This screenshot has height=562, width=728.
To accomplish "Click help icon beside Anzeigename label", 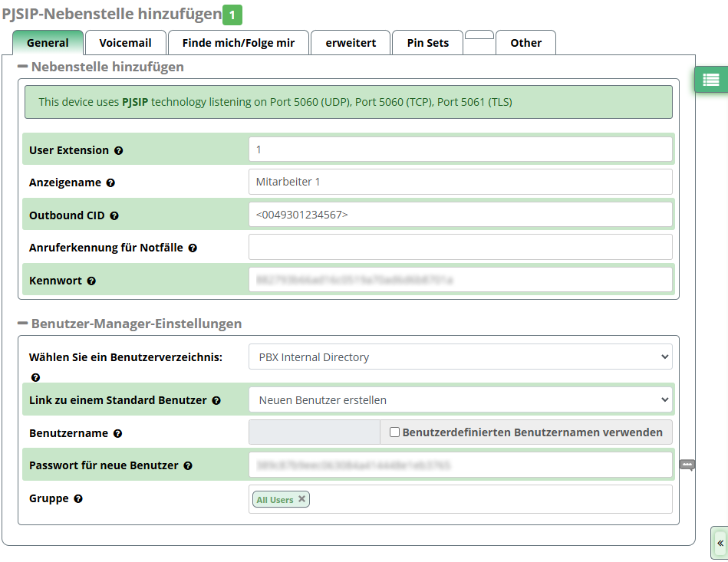I will click(110, 183).
